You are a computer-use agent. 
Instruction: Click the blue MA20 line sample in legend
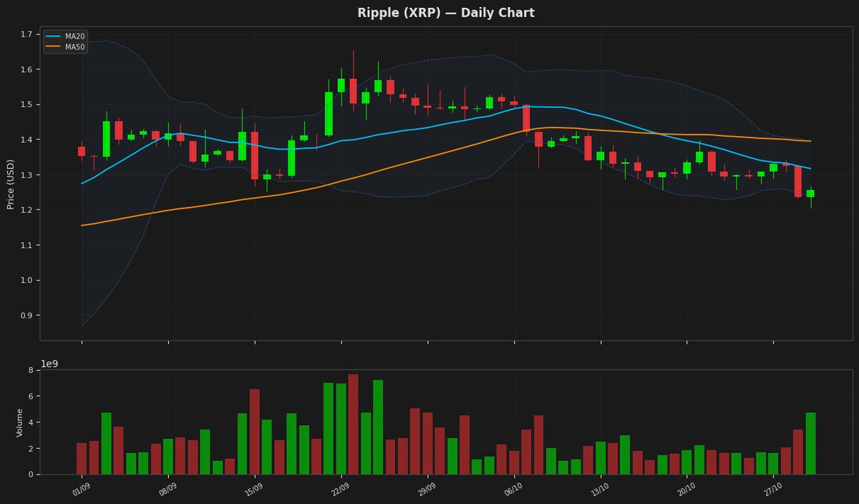pos(54,37)
